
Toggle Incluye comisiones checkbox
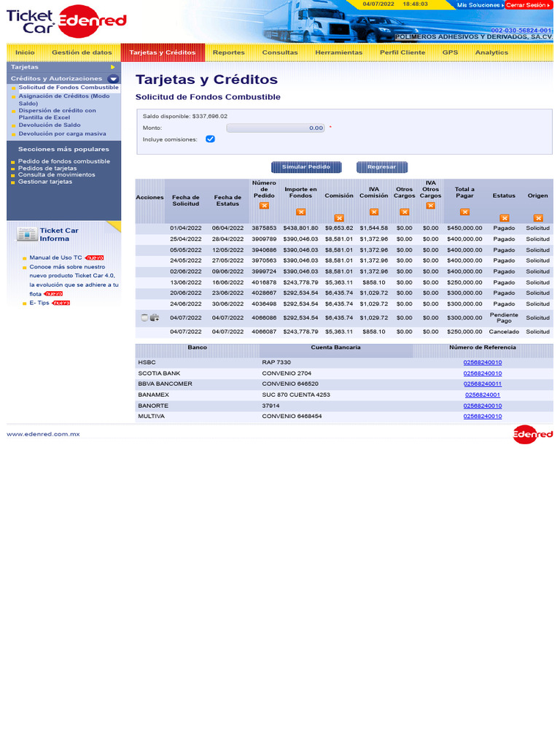point(210,139)
